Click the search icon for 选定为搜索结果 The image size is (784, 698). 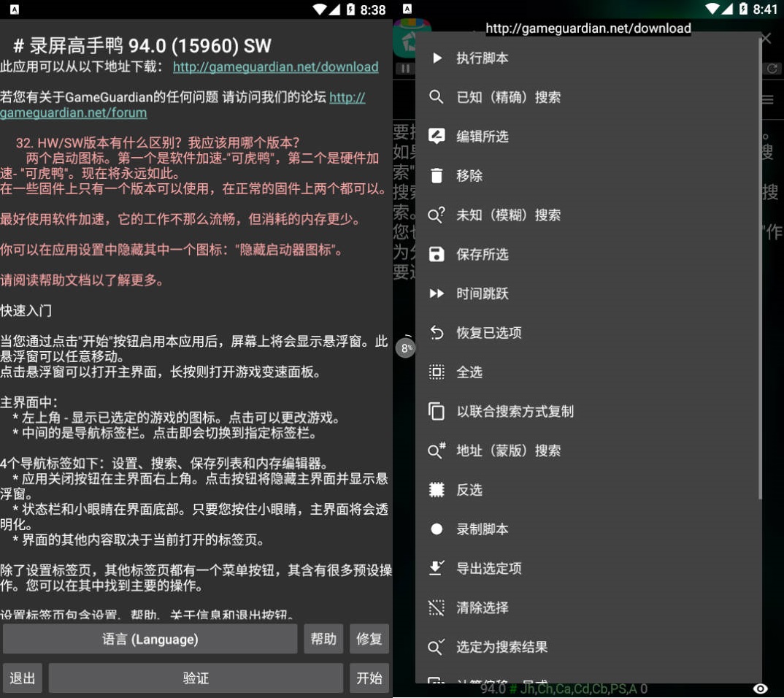437,647
